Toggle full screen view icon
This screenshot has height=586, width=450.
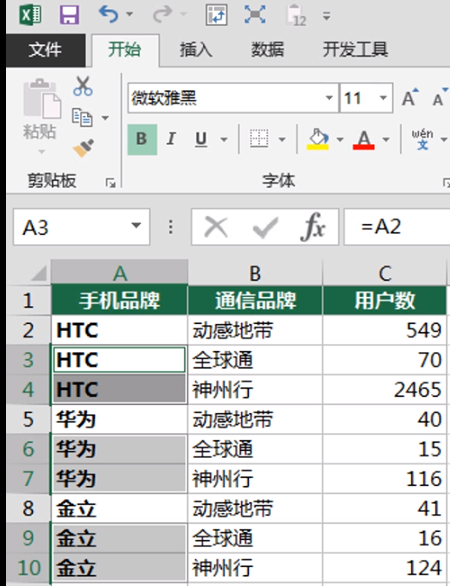pyautogui.click(x=255, y=15)
